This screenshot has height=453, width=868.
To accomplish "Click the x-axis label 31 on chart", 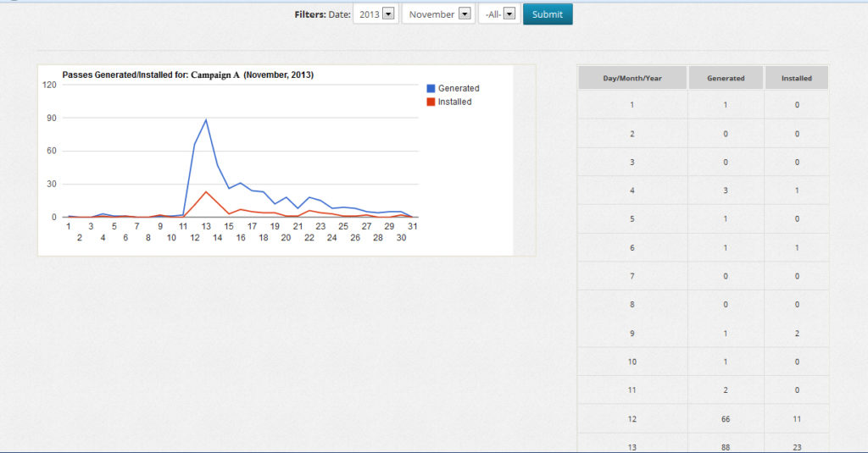I will (413, 226).
